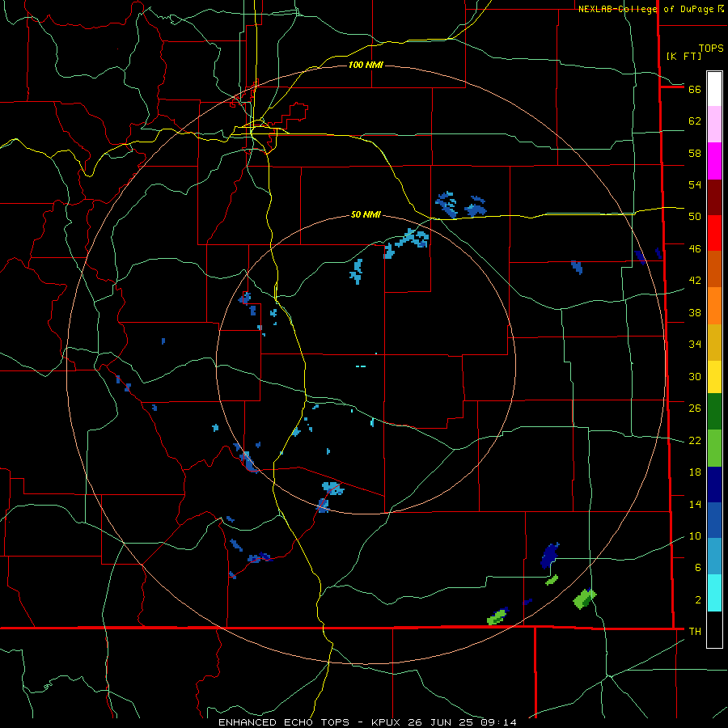
Task: Click the bright yellow legend swatch
Action: [x=714, y=376]
